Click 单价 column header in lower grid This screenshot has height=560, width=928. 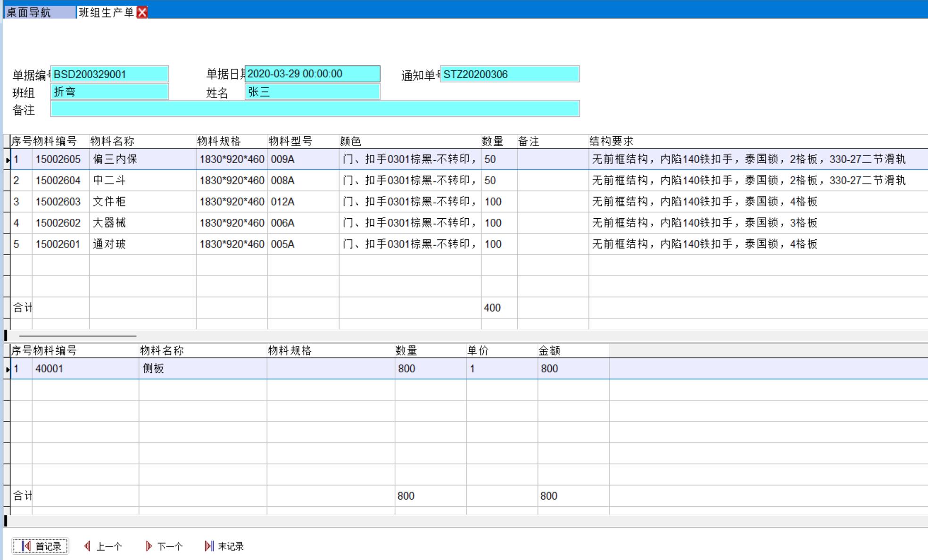478,351
